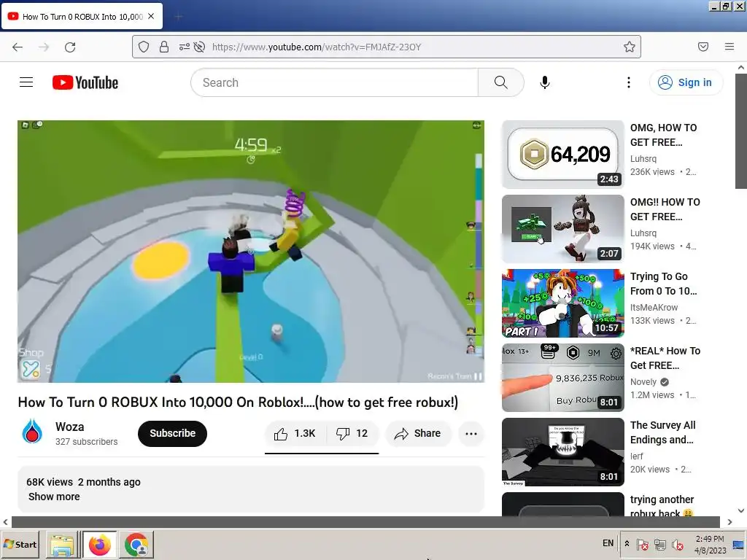Bookmark this page with the star

coord(630,47)
